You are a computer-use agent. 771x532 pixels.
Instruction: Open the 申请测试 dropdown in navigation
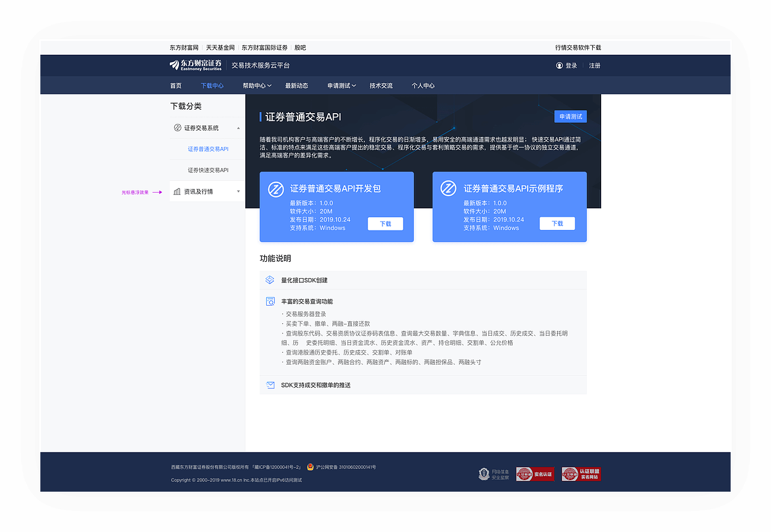coord(340,85)
